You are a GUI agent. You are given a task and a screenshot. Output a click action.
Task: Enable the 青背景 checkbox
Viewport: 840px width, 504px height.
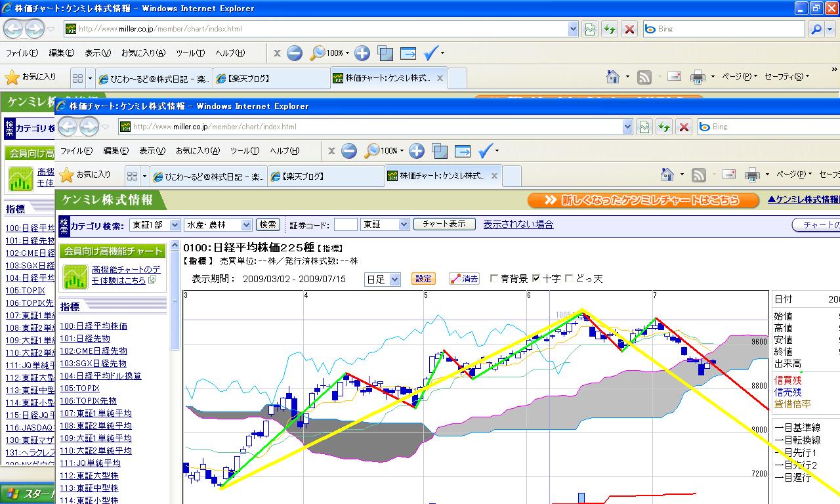pos(494,279)
